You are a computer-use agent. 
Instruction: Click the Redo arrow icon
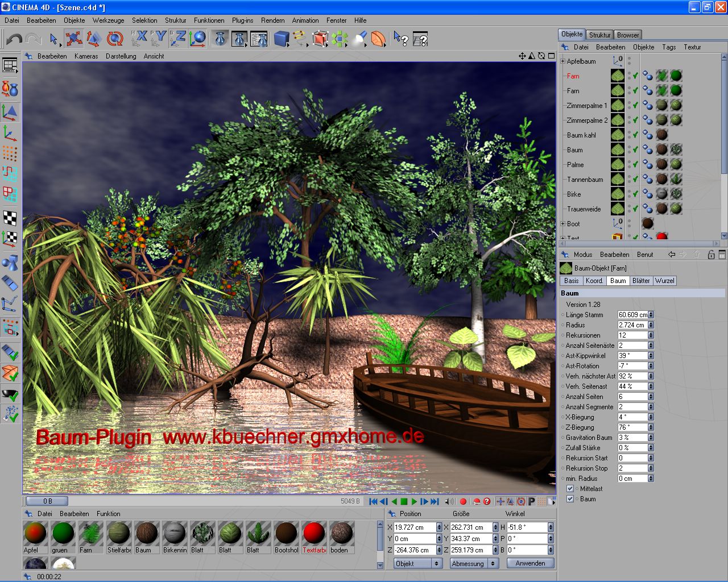click(x=34, y=39)
